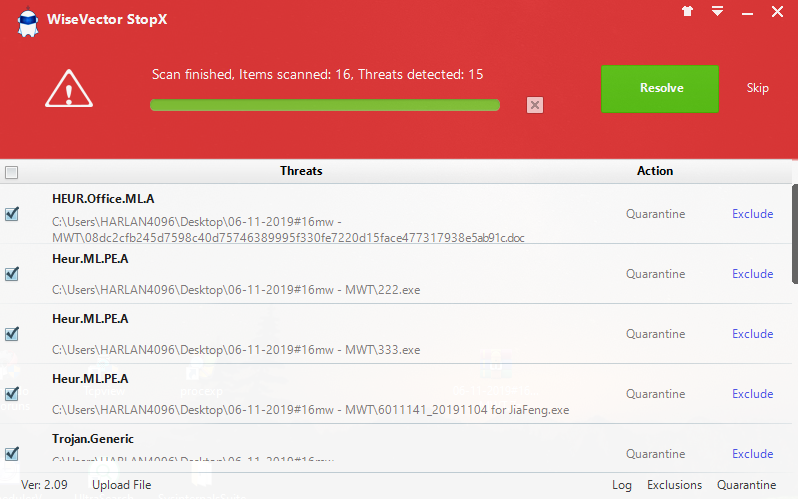Click the Action column header
This screenshot has height=499, width=798.
[x=655, y=171]
